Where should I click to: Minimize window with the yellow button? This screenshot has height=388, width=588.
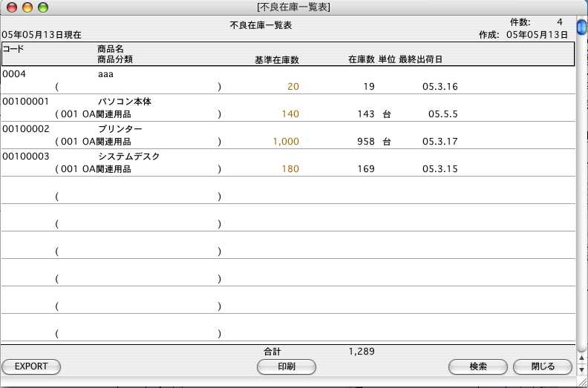pos(27,7)
